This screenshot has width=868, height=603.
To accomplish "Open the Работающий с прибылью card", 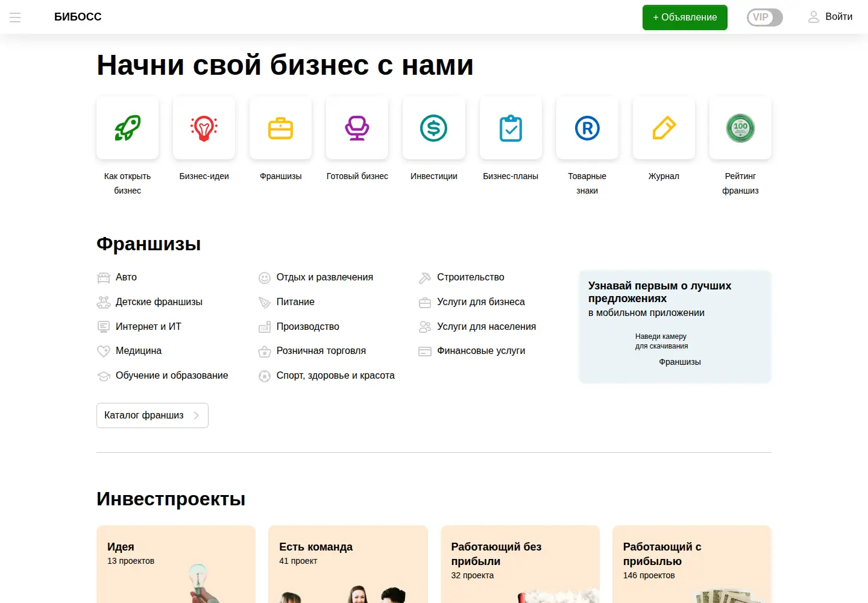I will (692, 564).
